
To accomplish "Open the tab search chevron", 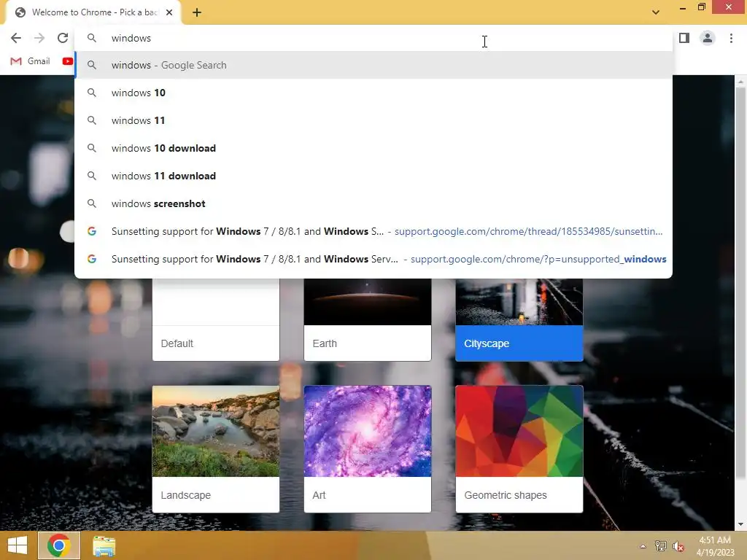I will (x=656, y=12).
